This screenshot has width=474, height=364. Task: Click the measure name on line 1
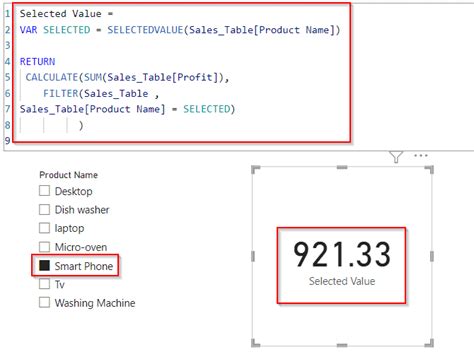pos(60,14)
